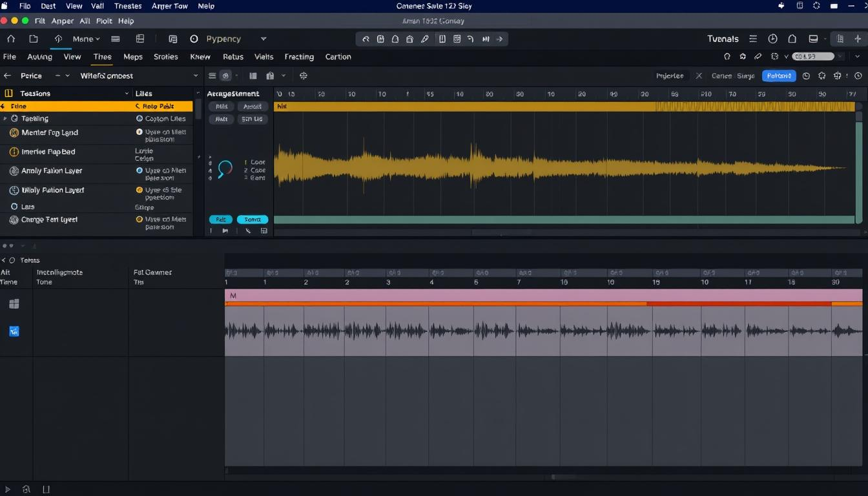Screen dimensions: 868x496
Task: Open the Pypency dropdown arrow
Action: point(263,39)
